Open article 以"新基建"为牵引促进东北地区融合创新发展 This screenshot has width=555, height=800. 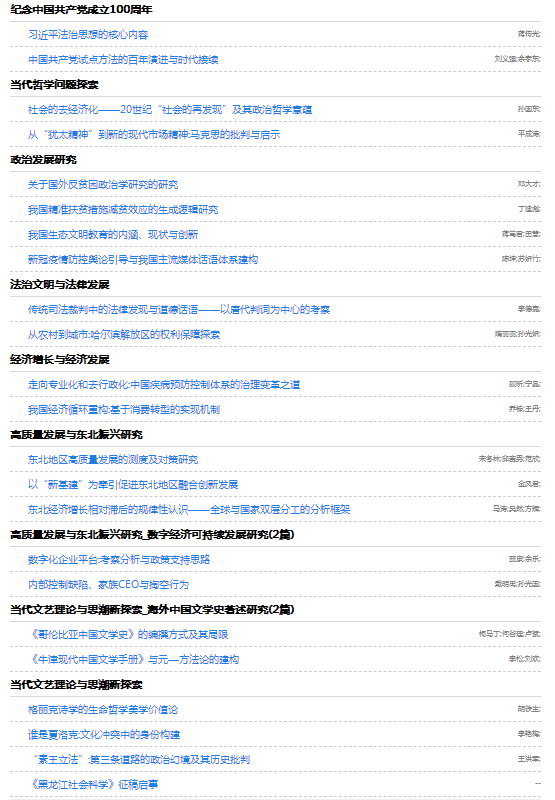(133, 485)
